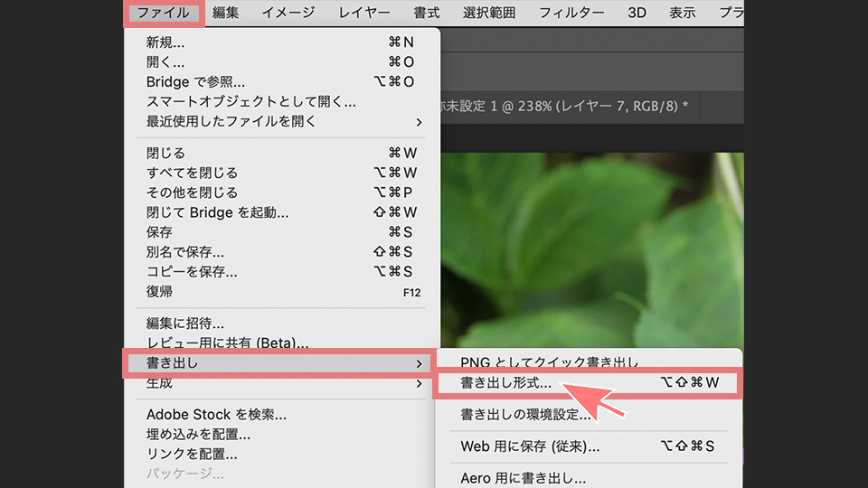Choose その他を閉じる menu item
The height and width of the screenshot is (488, 868).
(282, 192)
